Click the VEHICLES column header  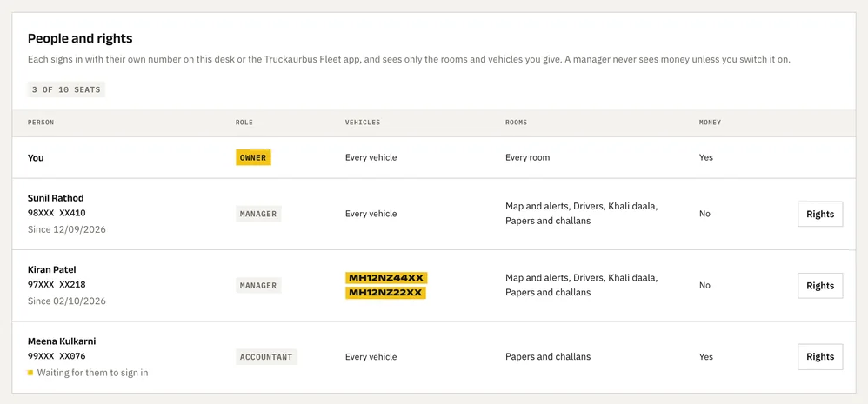click(363, 123)
